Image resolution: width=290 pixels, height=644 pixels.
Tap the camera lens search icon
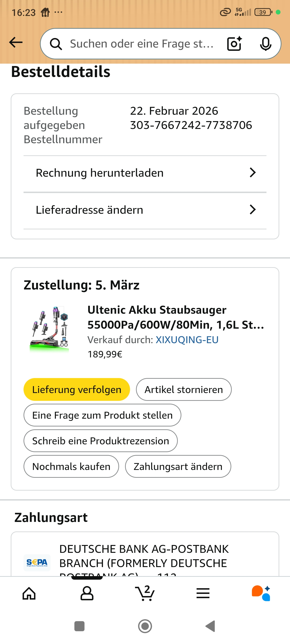234,44
